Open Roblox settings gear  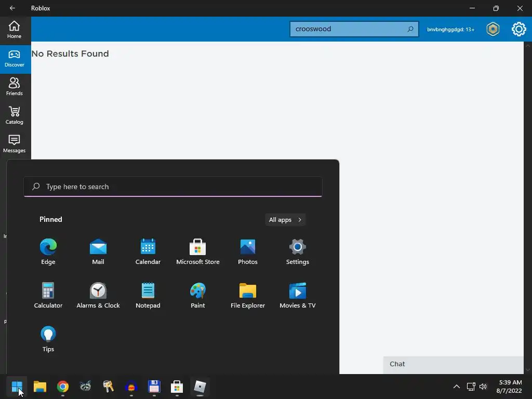pyautogui.click(x=519, y=29)
